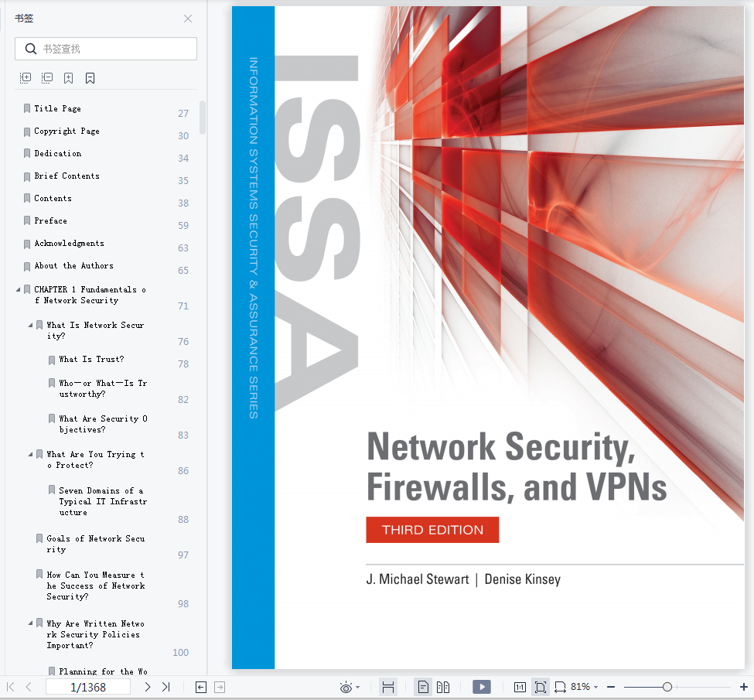This screenshot has height=700, width=754.
Task: Select the Contents bookmark
Action: click(53, 198)
